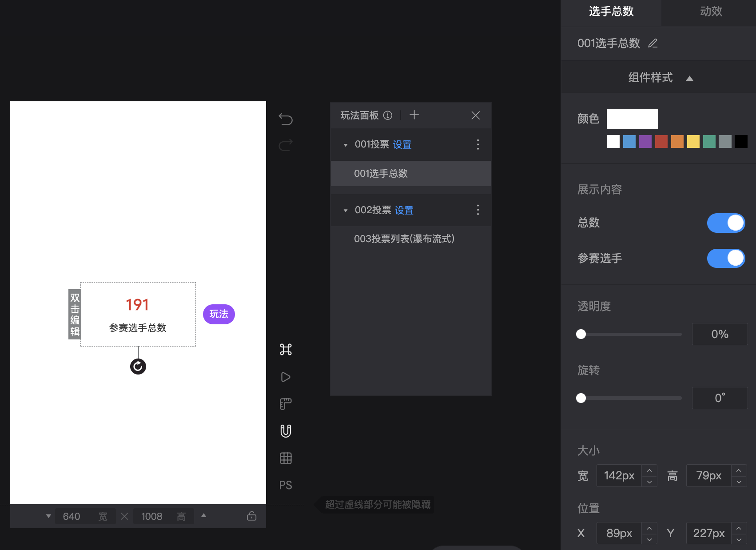Click the undo arrow icon
The image size is (756, 550).
point(286,119)
